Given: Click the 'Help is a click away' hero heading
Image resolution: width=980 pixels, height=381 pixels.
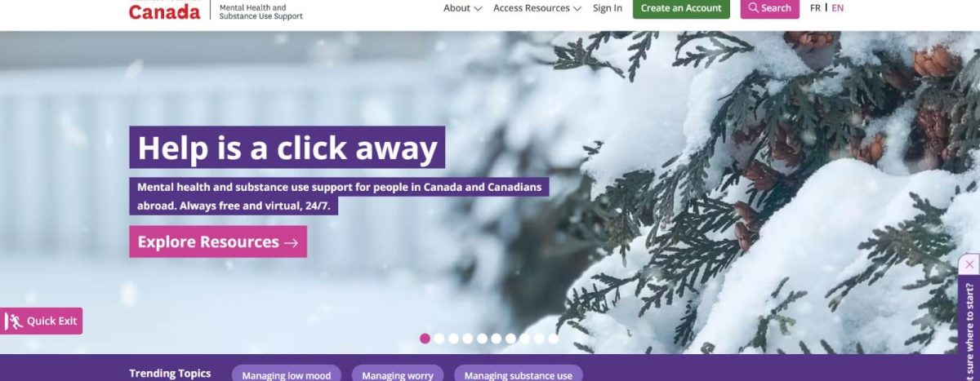Looking at the screenshot, I should pos(287,148).
